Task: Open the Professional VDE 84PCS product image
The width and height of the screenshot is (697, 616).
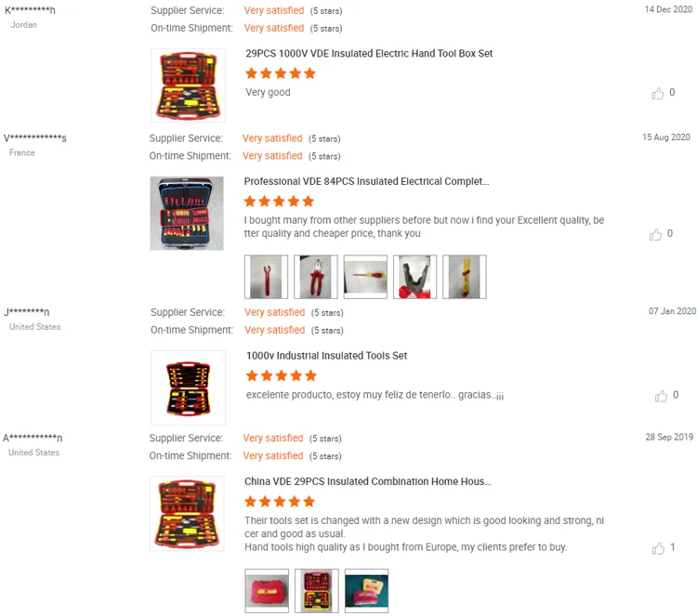Action: tap(187, 214)
